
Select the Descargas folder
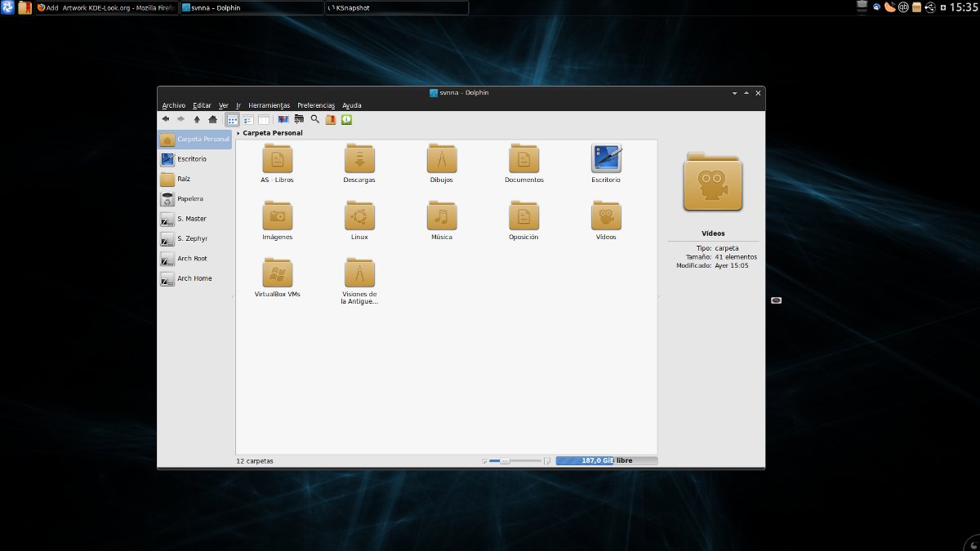pyautogui.click(x=359, y=163)
